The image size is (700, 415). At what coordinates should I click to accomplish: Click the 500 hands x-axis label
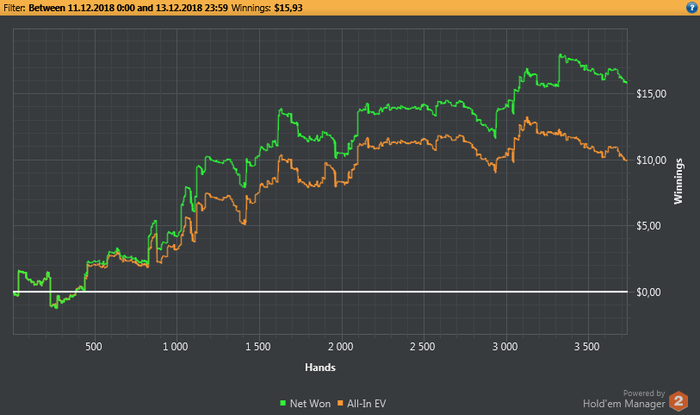click(94, 347)
